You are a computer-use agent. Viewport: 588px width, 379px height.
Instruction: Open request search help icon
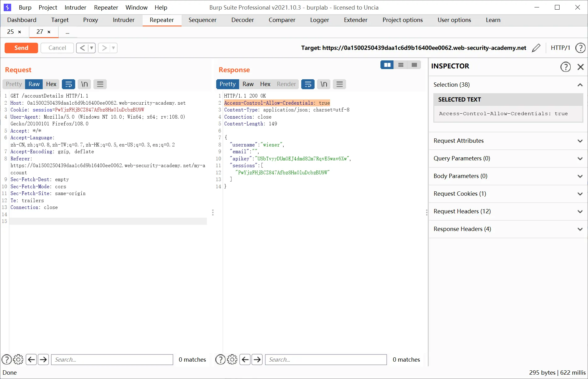pos(6,359)
